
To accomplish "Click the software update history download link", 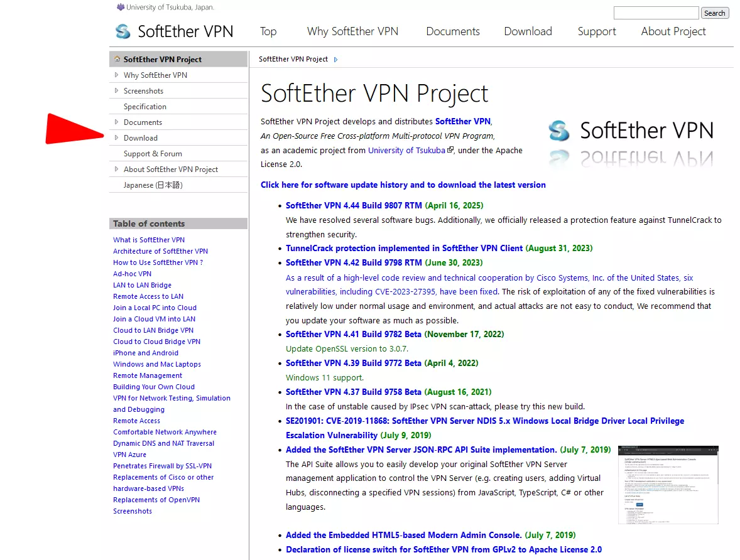I will pos(403,185).
